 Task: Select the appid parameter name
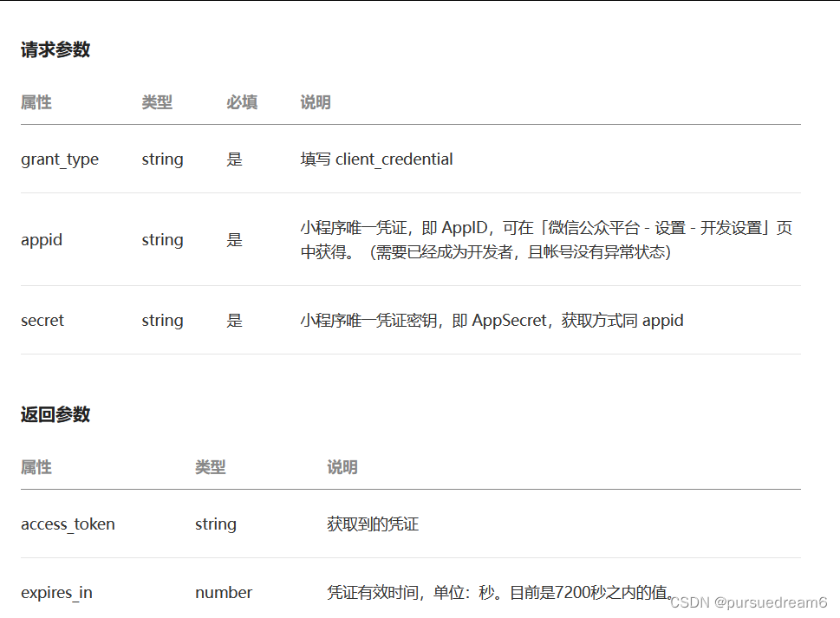click(41, 240)
